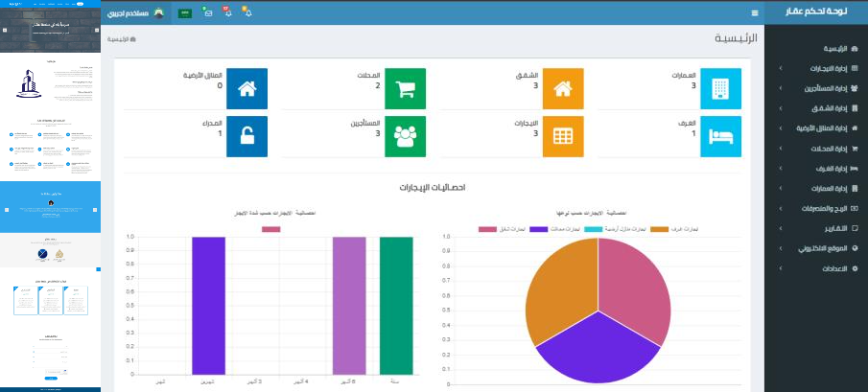Open the yellow-badge notification bell
Screen dimensions: 868x392
click(x=246, y=12)
